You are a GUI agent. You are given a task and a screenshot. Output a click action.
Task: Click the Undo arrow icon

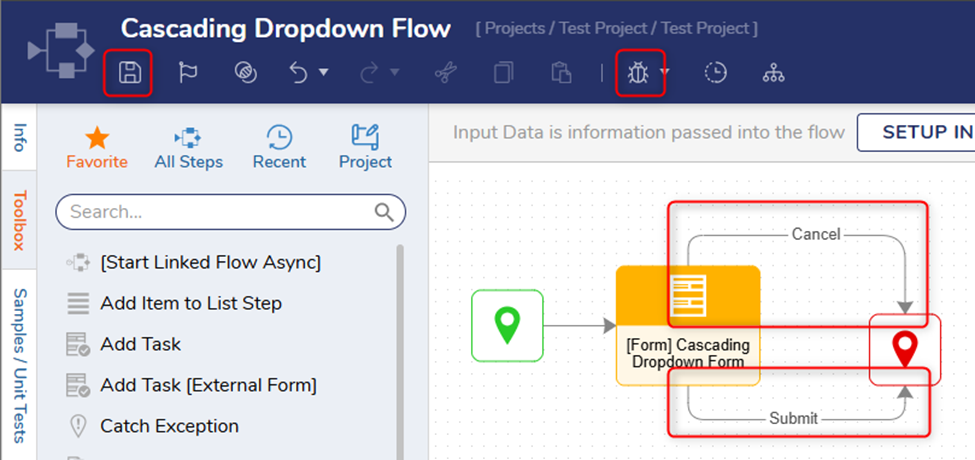coord(298,73)
